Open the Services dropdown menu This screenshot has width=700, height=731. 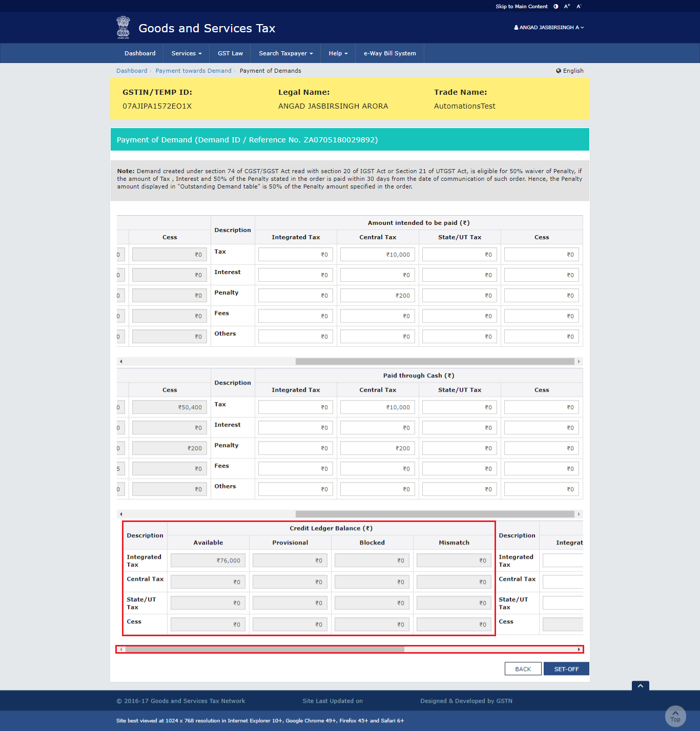pos(186,53)
